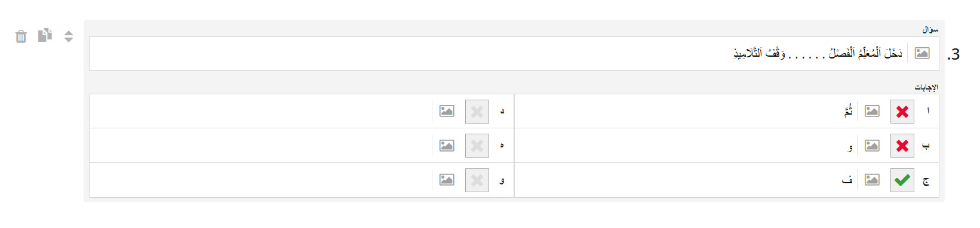The height and width of the screenshot is (228, 980).
Task: Click answer field containing ف
Action: 686,180
